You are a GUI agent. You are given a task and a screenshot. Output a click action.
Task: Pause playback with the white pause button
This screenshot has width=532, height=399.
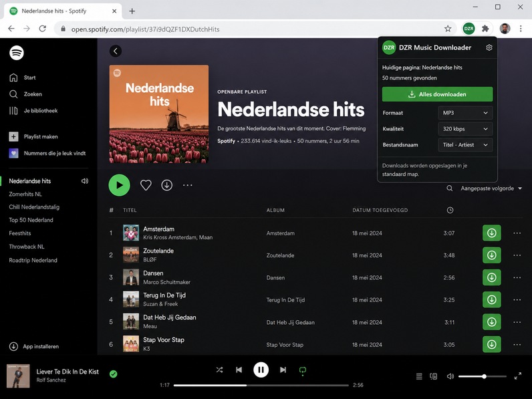261,370
